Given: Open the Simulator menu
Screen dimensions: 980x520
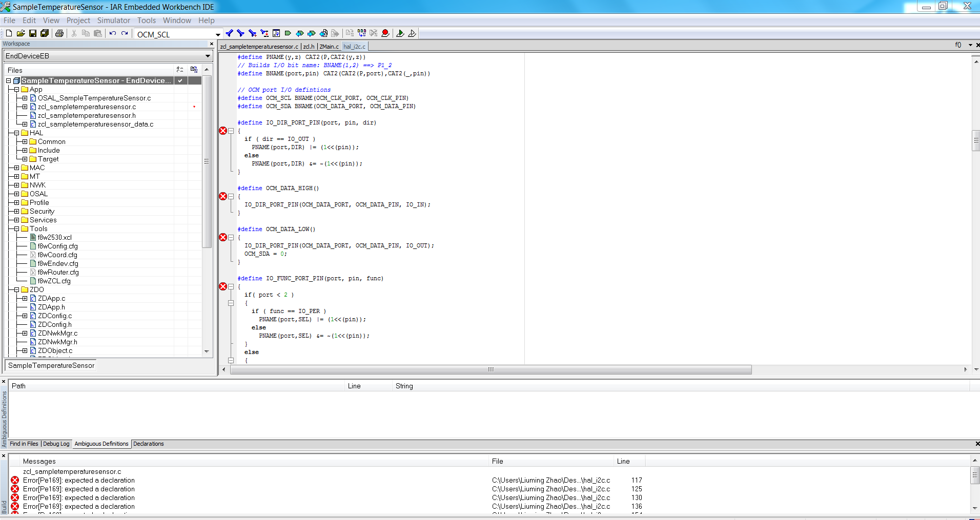Looking at the screenshot, I should point(113,20).
